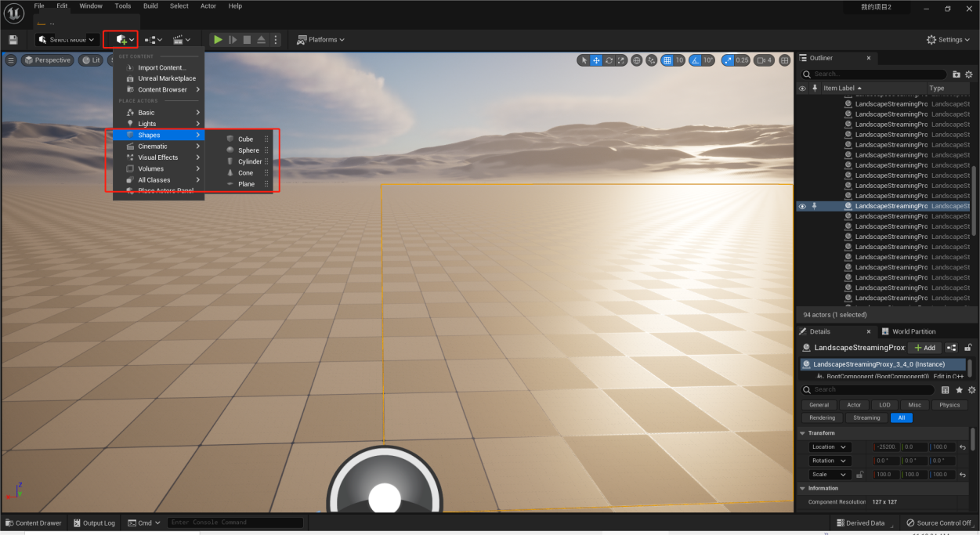Click the Outliner add folder icon
The width and height of the screenshot is (980, 535).
coord(956,74)
